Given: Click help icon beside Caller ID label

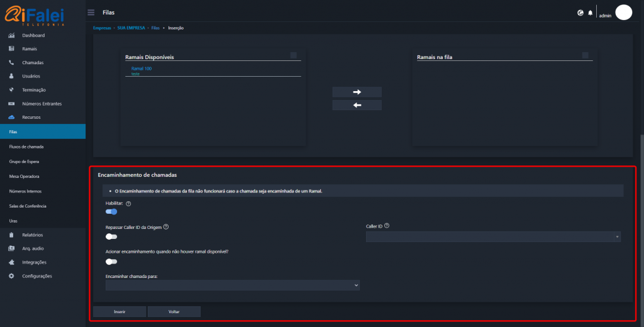Looking at the screenshot, I should pyautogui.click(x=387, y=226).
